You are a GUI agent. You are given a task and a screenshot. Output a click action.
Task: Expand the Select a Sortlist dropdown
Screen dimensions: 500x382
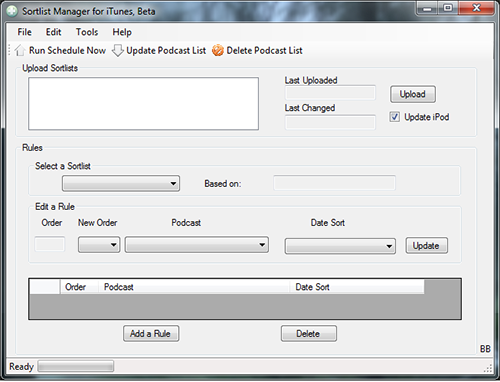121,183
